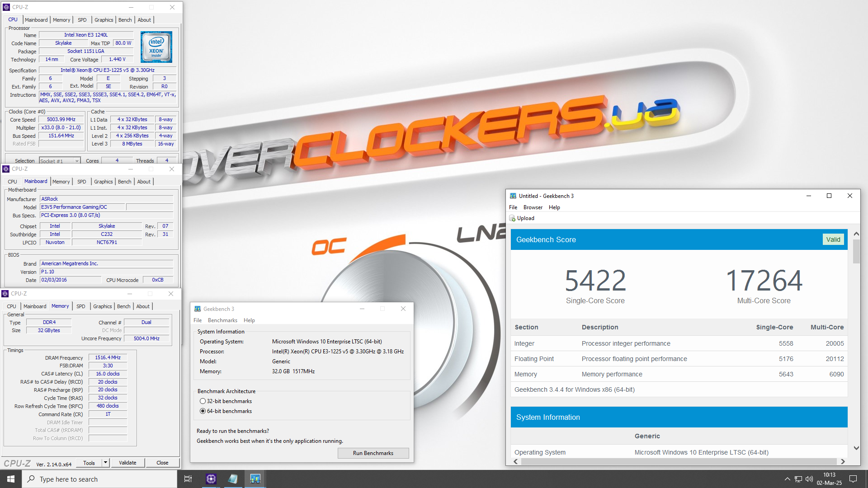Image resolution: width=868 pixels, height=488 pixels.
Task: Click the Tools button in CPU-Z
Action: click(x=89, y=463)
